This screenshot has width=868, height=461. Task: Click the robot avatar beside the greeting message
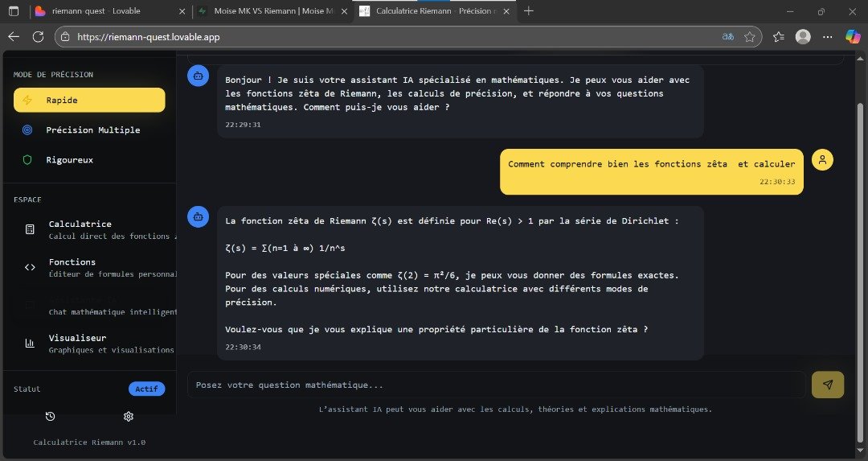[199, 76]
